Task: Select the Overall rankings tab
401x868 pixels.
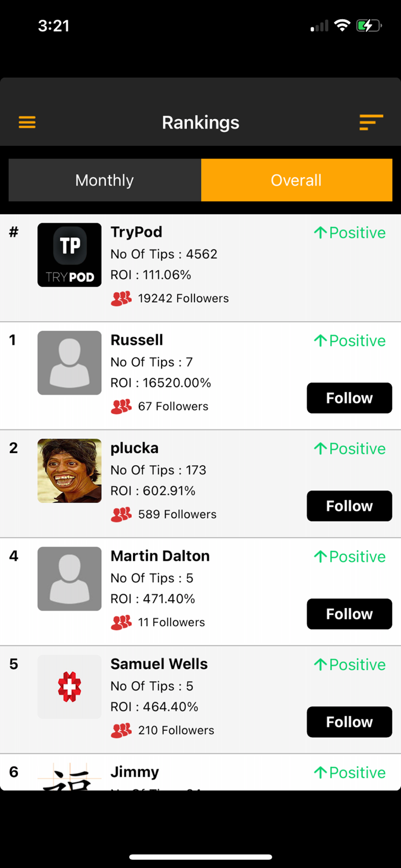Action: pyautogui.click(x=296, y=180)
